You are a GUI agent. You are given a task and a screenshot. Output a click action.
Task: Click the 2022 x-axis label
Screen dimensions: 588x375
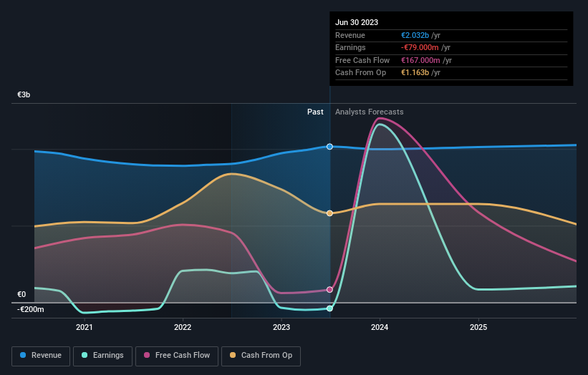[x=183, y=328]
